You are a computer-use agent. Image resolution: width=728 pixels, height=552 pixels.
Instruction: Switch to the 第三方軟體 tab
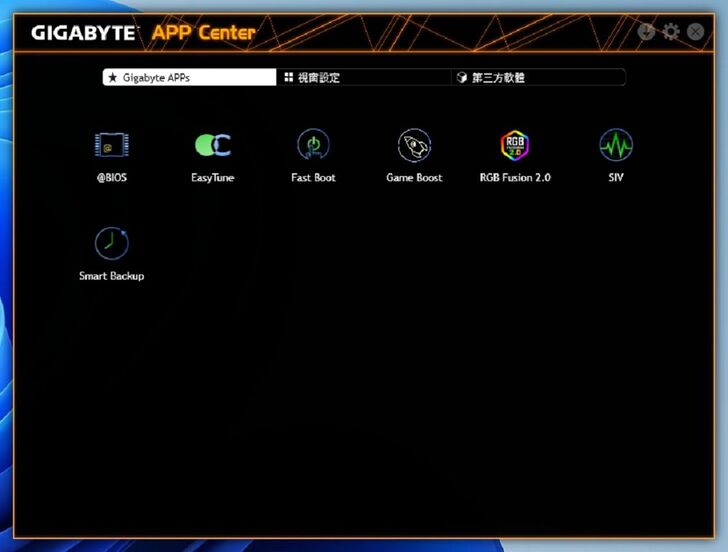[538, 77]
